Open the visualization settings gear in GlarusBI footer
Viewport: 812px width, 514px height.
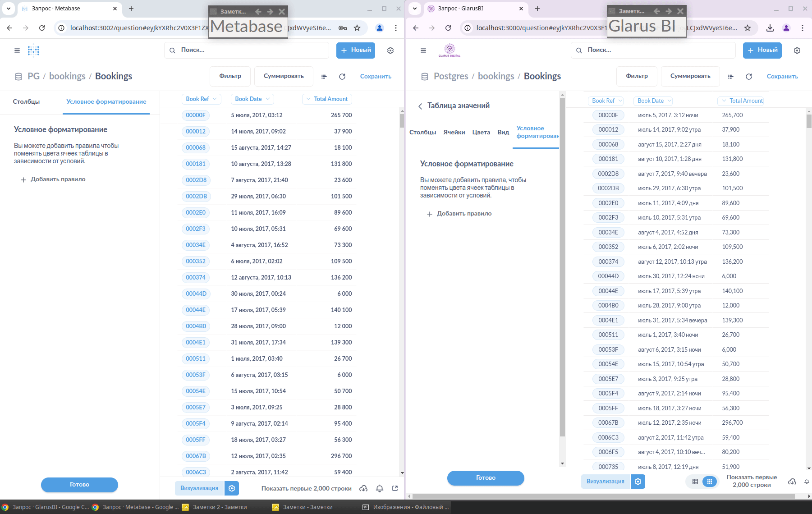point(638,482)
